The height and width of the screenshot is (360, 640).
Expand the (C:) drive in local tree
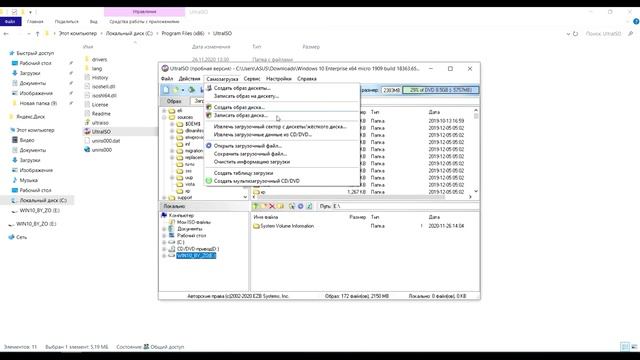(x=164, y=242)
